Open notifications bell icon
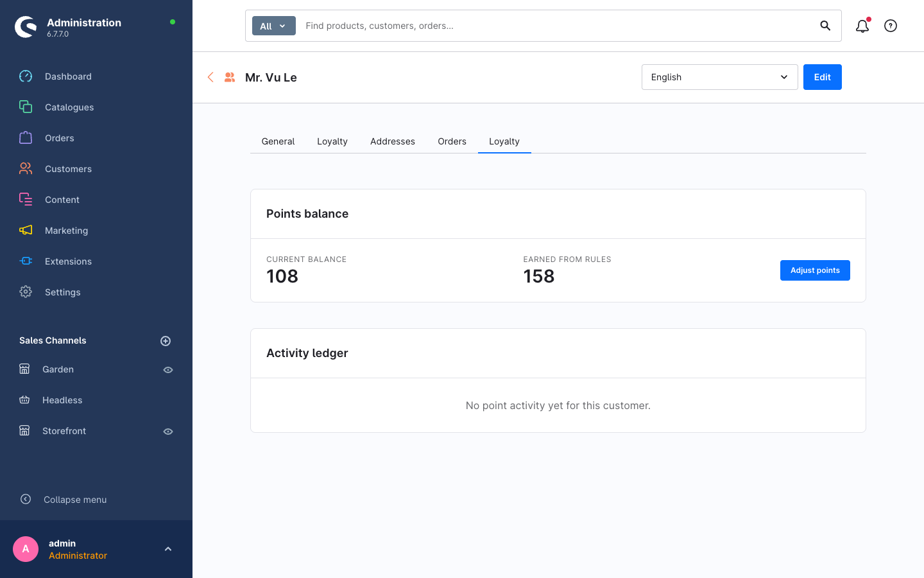924x578 pixels. 862,26
